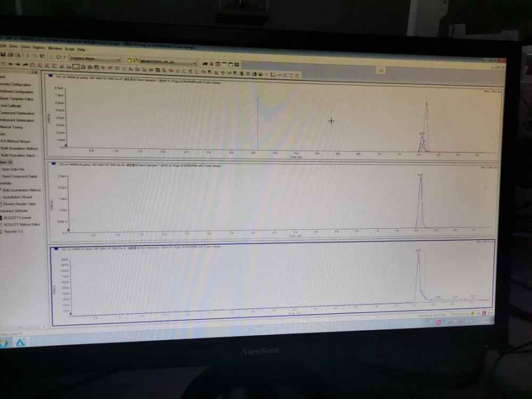Select Open Data File in the sidebar
The image size is (532, 399).
point(14,169)
